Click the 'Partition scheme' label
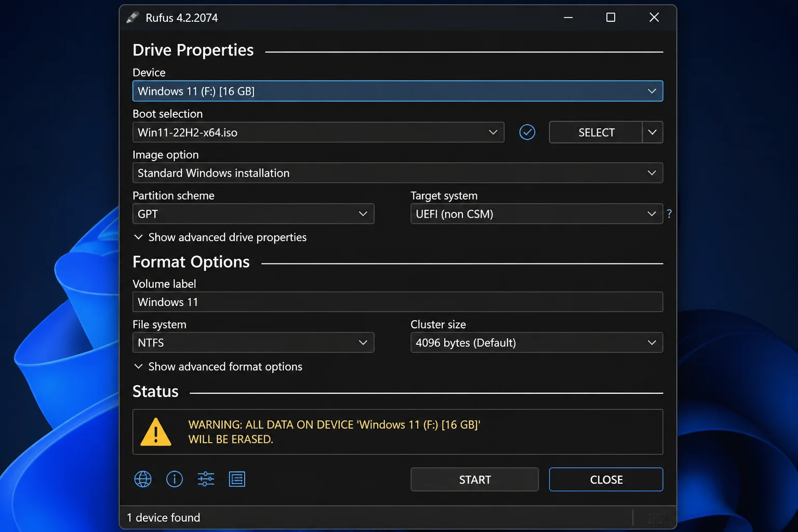The width and height of the screenshot is (798, 532). (174, 196)
